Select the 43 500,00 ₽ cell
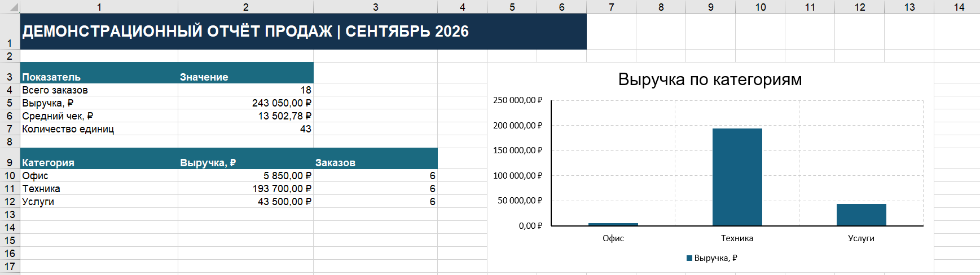This screenshot has width=980, height=275. click(x=246, y=202)
